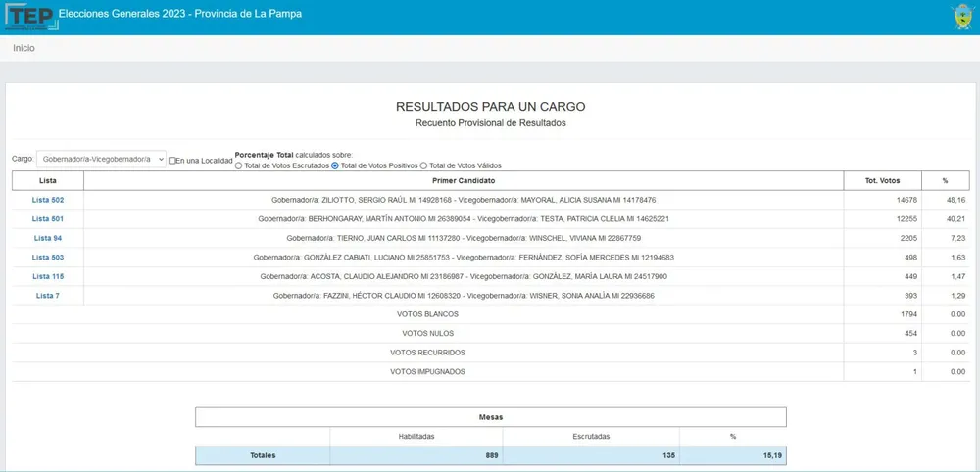Click the 'Escrutadas' column label

tap(591, 437)
